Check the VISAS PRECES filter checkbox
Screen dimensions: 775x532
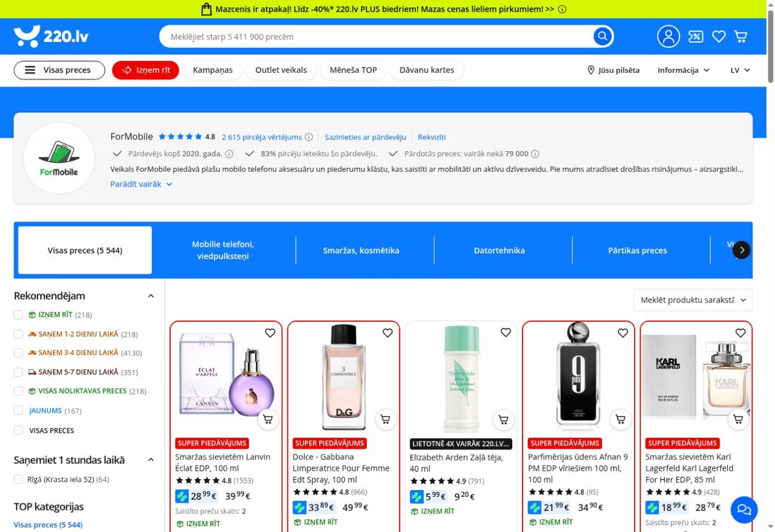(18, 431)
